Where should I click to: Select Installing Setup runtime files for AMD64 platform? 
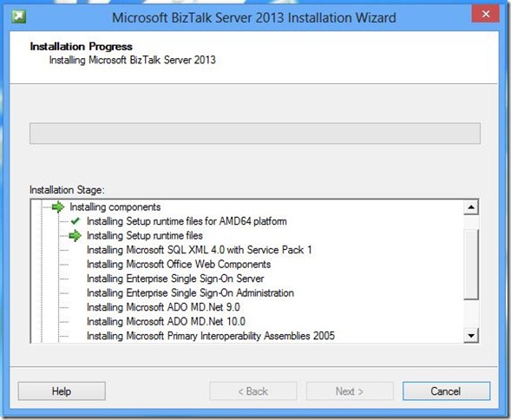[x=187, y=221]
